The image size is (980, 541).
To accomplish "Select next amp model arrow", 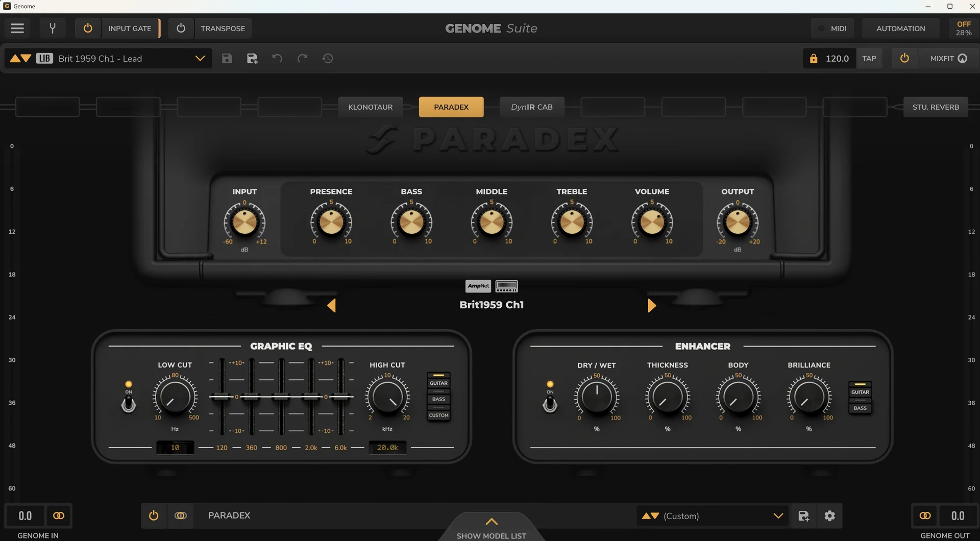I will click(652, 306).
